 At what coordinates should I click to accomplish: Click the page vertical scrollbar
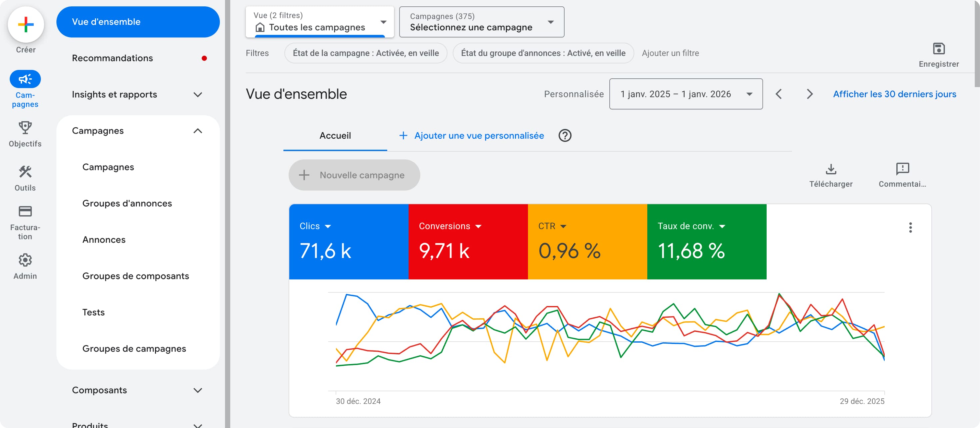click(977, 44)
